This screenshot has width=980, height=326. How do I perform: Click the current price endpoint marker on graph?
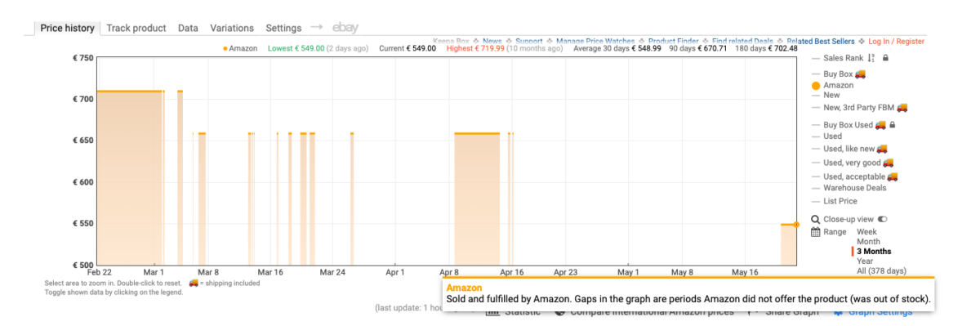click(x=796, y=224)
